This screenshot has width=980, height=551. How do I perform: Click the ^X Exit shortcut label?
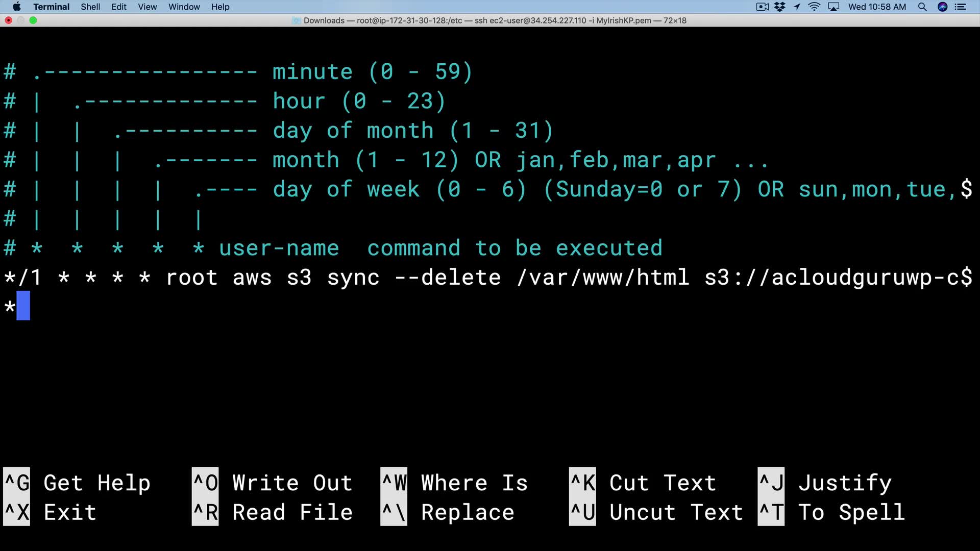[51, 512]
